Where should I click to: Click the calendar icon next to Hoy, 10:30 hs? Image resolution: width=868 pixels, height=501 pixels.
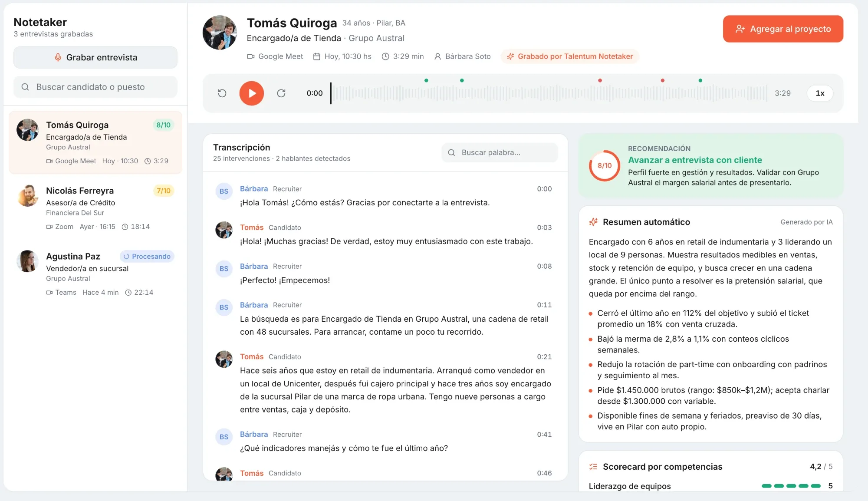pos(317,56)
